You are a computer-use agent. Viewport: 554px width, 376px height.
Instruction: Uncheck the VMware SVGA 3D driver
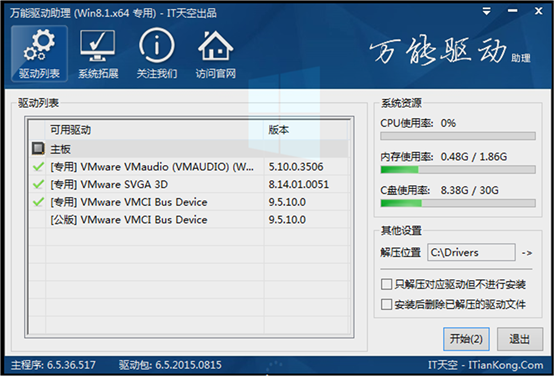pos(38,184)
